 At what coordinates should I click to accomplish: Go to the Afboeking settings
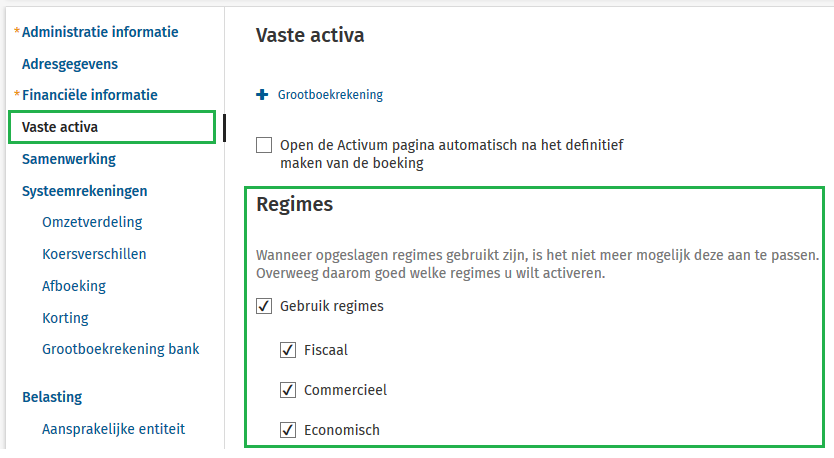click(74, 286)
